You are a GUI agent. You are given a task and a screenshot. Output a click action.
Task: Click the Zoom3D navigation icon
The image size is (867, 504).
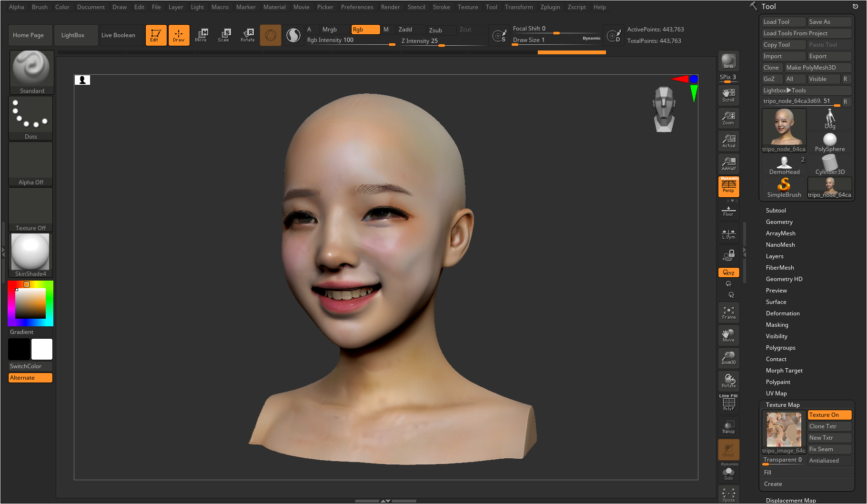tap(728, 358)
